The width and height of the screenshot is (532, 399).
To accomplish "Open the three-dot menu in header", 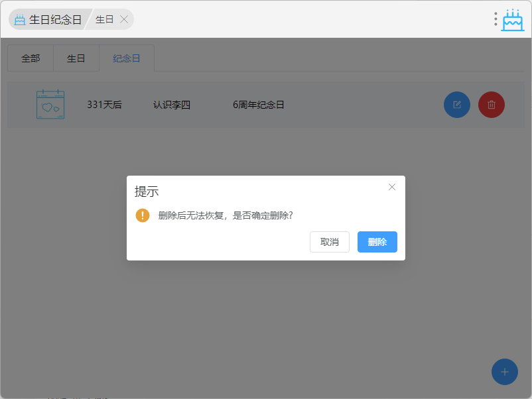I will click(x=496, y=19).
